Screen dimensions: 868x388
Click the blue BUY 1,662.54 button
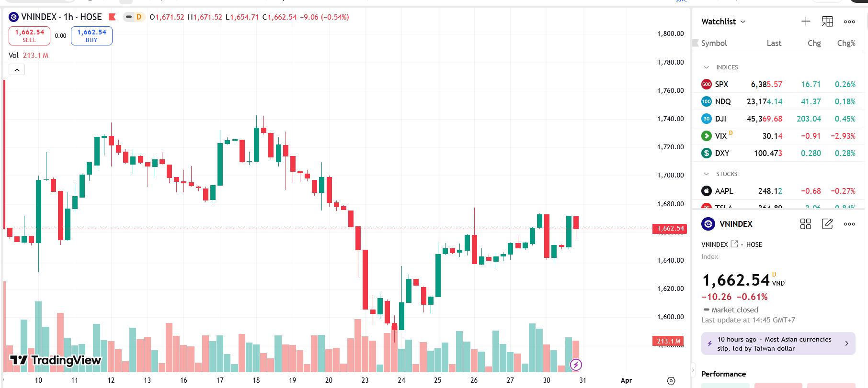click(91, 36)
